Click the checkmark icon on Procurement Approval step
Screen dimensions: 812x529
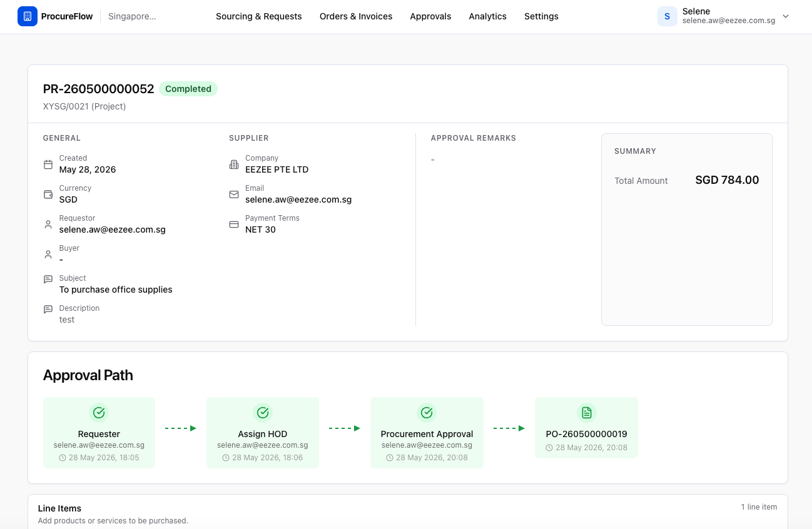click(427, 413)
